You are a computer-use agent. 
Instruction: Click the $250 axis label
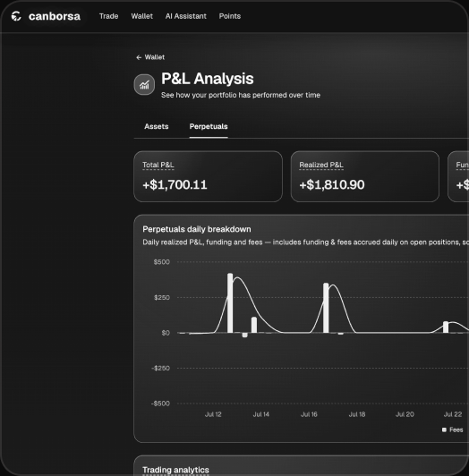(162, 297)
